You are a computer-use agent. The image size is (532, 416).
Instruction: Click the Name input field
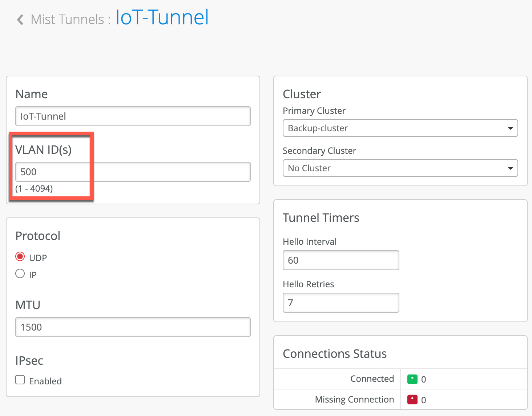click(133, 116)
